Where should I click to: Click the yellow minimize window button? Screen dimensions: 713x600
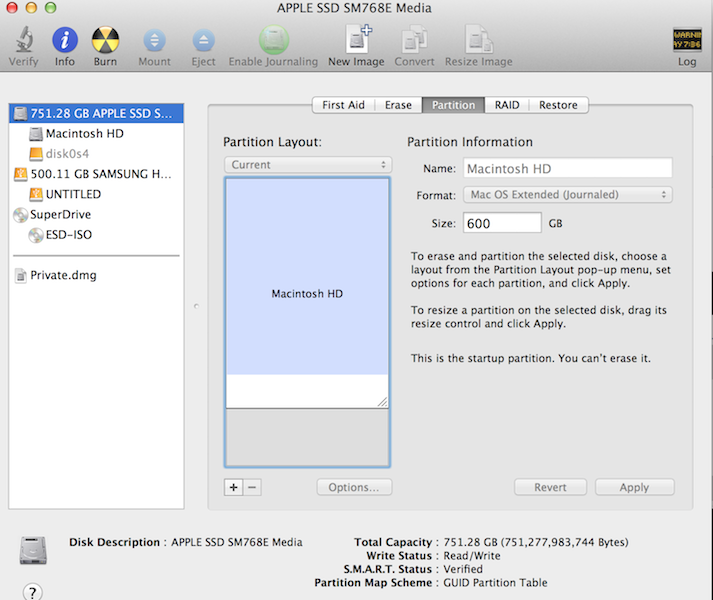coord(31,7)
